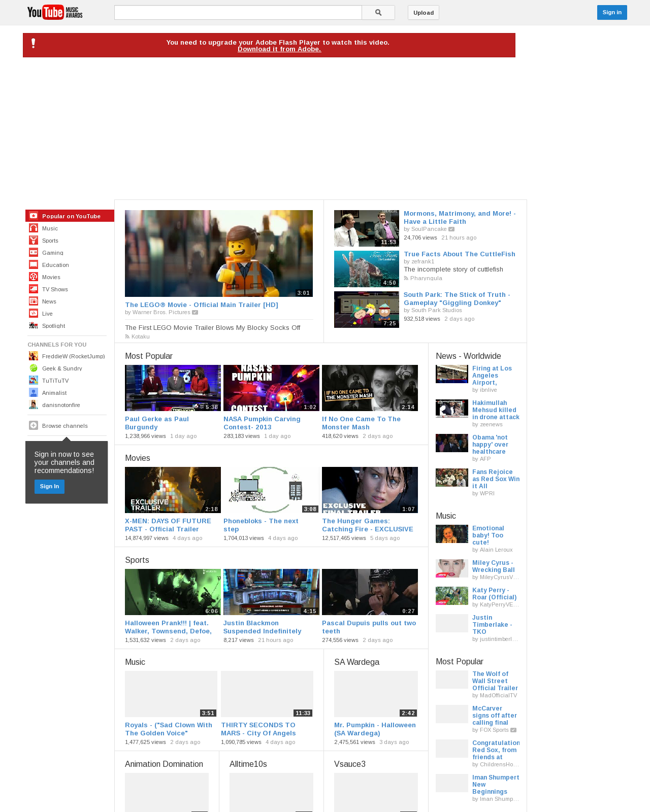Click the header Sign in button
This screenshot has height=812, width=650.
pyautogui.click(x=612, y=12)
